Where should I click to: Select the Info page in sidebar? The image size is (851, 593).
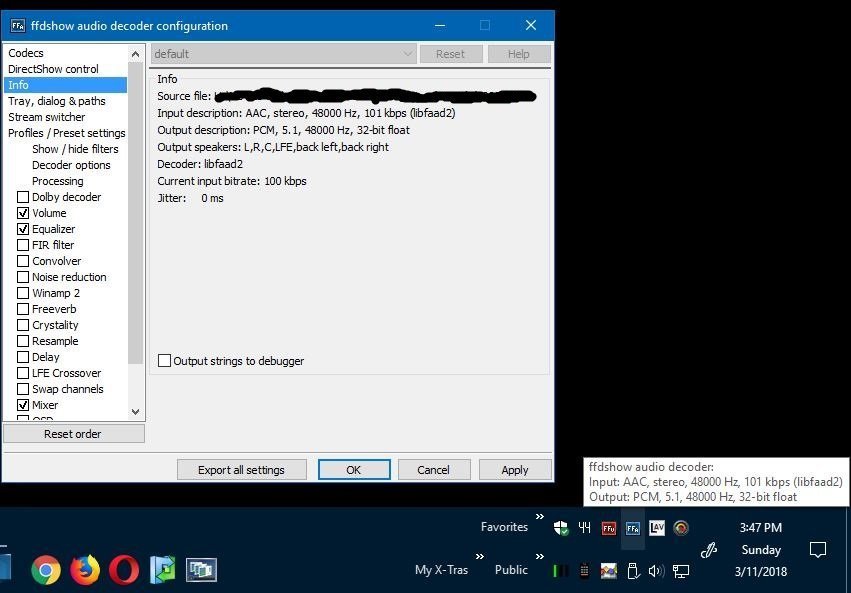(66, 85)
